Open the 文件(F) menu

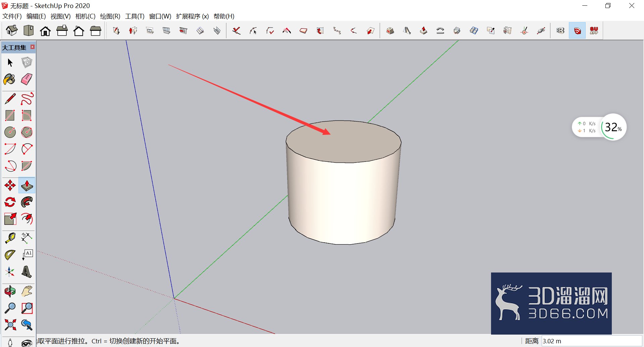(12, 16)
